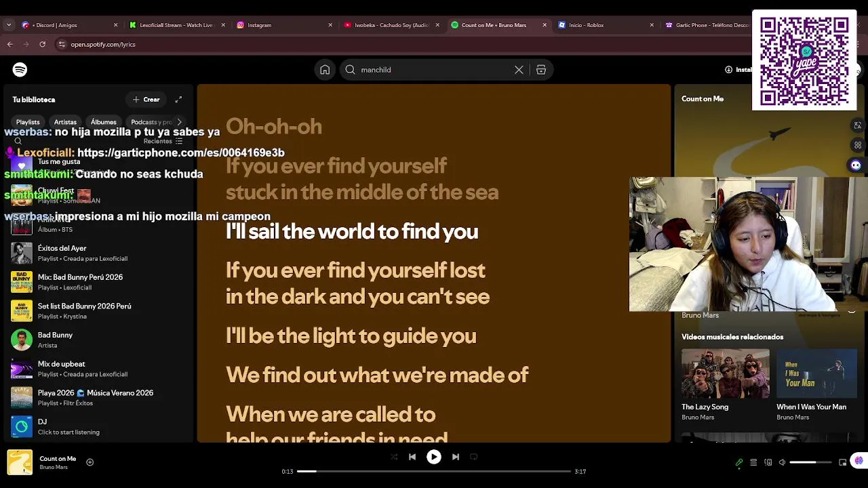Toggle repeat mode
Viewport: 868px width, 488px height.
pyautogui.click(x=474, y=457)
